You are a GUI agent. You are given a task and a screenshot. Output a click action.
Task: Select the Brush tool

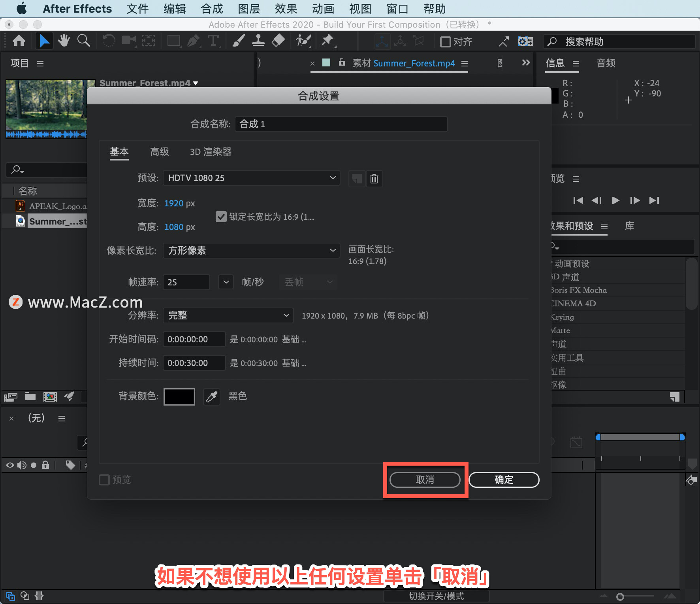(238, 41)
